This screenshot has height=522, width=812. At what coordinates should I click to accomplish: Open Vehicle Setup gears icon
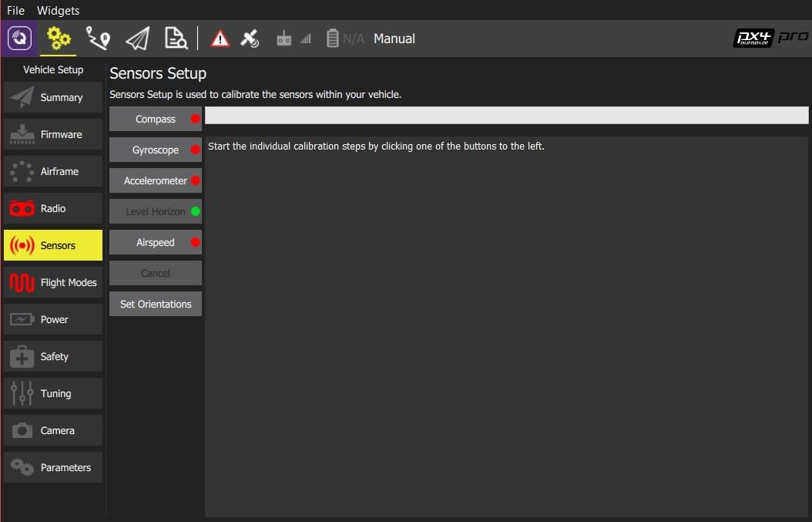[x=59, y=39]
